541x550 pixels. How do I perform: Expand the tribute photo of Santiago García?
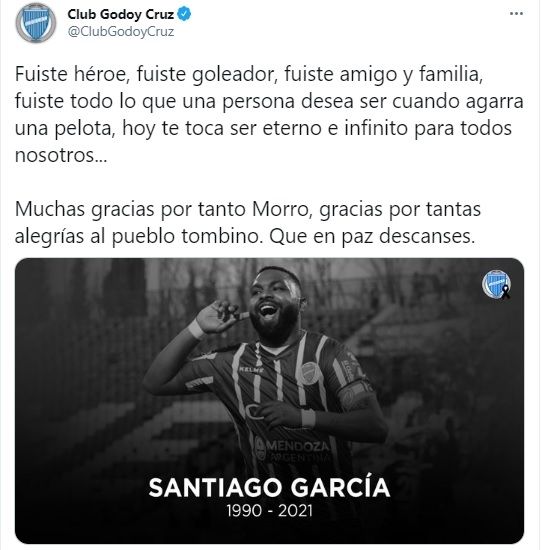(x=269, y=401)
